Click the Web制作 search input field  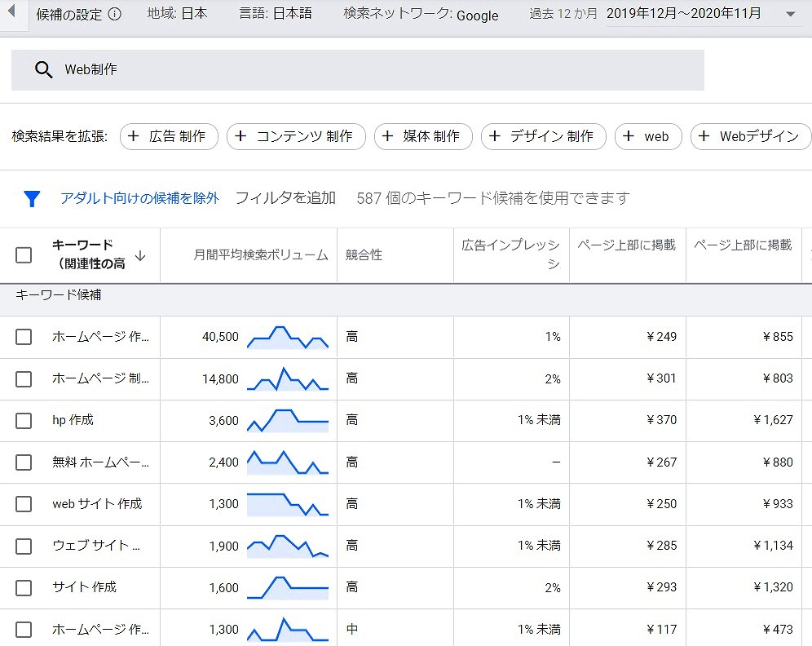coord(375,70)
